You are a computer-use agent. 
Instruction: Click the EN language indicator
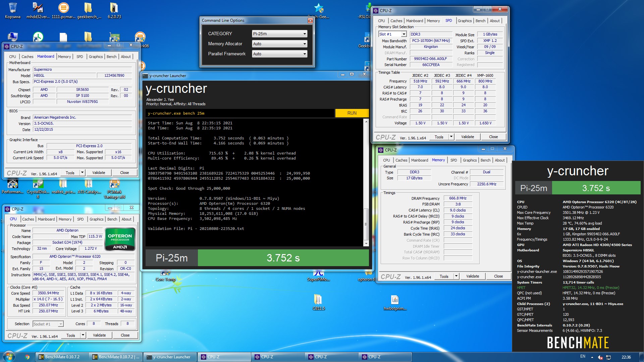(x=583, y=357)
